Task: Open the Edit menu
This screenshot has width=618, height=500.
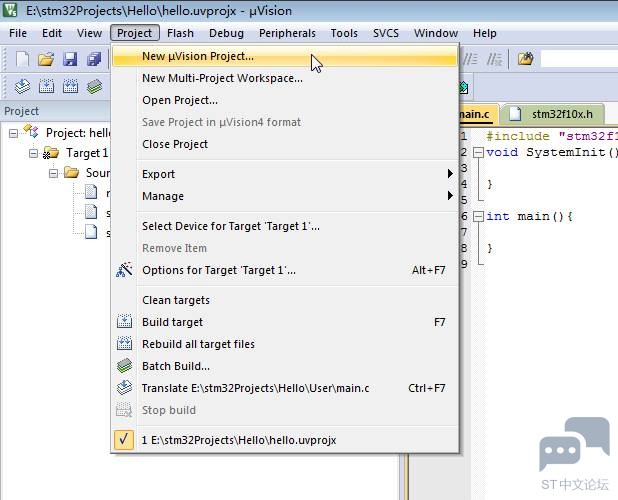Action: pyautogui.click(x=52, y=33)
